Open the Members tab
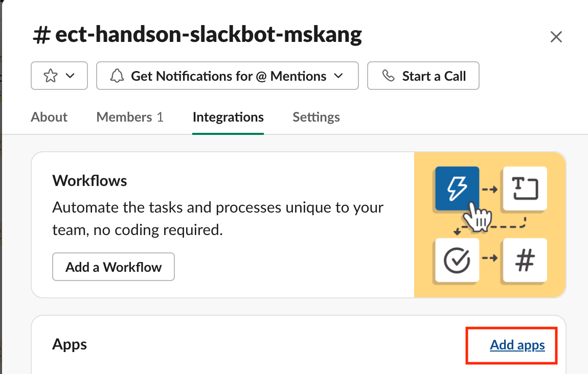Viewport: 588px width, 374px height. [130, 117]
